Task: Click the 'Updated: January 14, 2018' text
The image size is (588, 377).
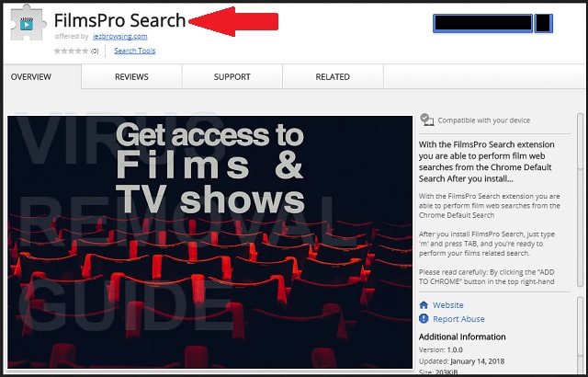Action: (x=461, y=361)
